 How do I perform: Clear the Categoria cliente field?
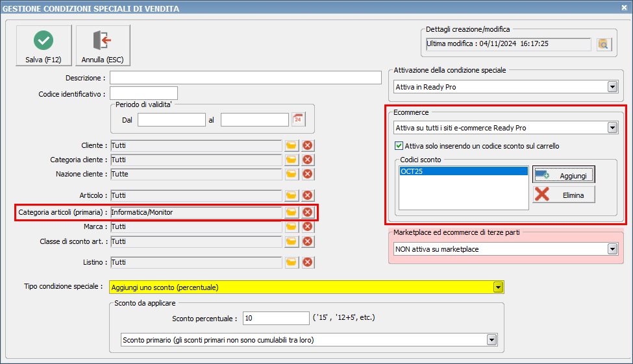(x=308, y=160)
